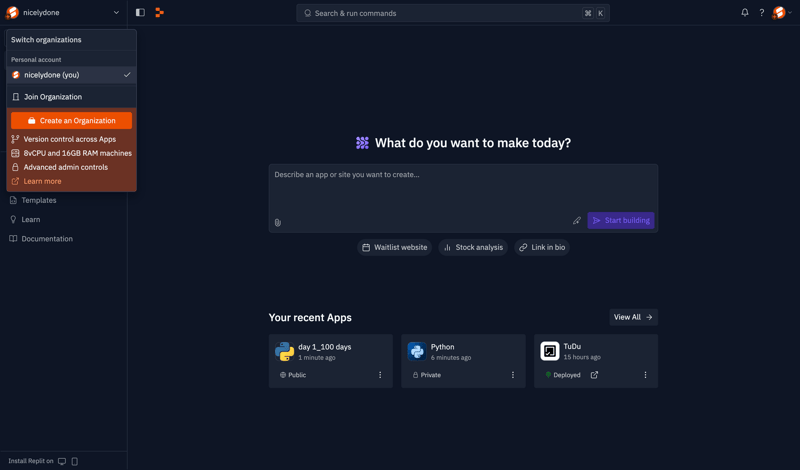Open the Python app card
Viewport: 800px width, 470px height.
point(463,361)
